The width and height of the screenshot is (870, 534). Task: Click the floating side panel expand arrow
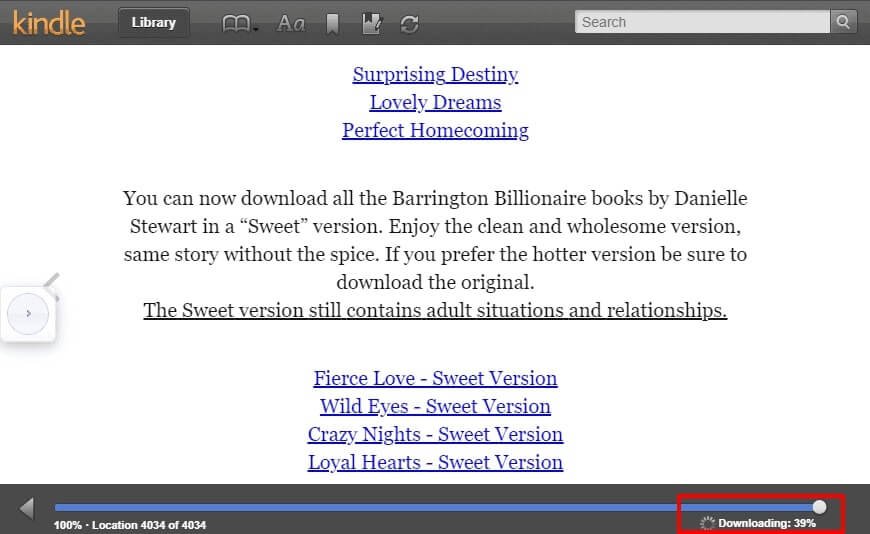click(28, 314)
